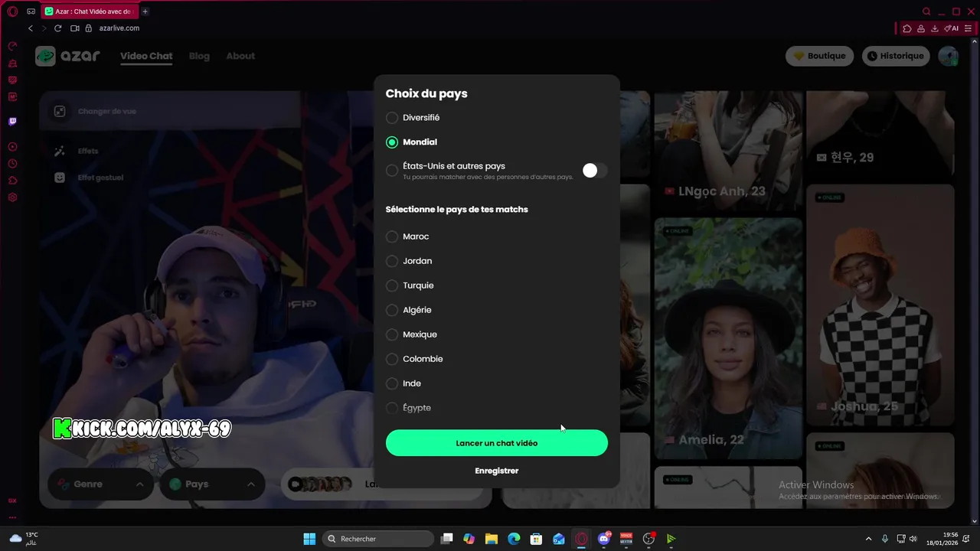The height and width of the screenshot is (551, 980).
Task: Open the browser tab search magnifier
Action: 926,11
